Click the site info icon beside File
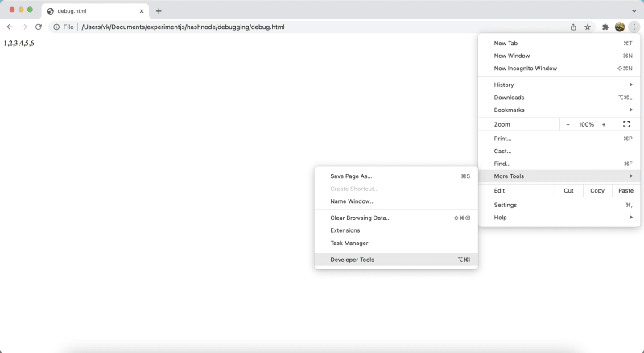The width and height of the screenshot is (644, 353). (56, 27)
